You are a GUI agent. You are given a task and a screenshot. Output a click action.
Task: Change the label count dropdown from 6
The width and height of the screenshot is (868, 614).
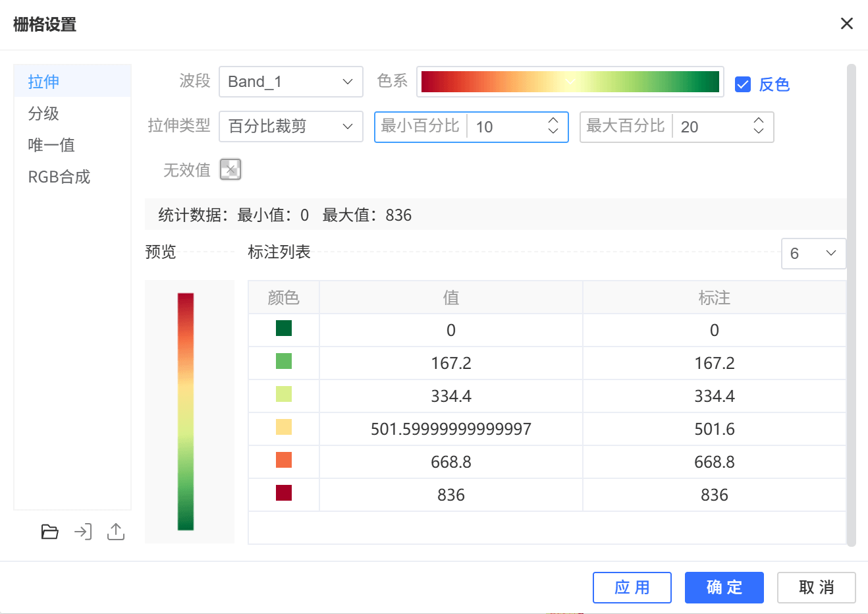click(x=813, y=253)
